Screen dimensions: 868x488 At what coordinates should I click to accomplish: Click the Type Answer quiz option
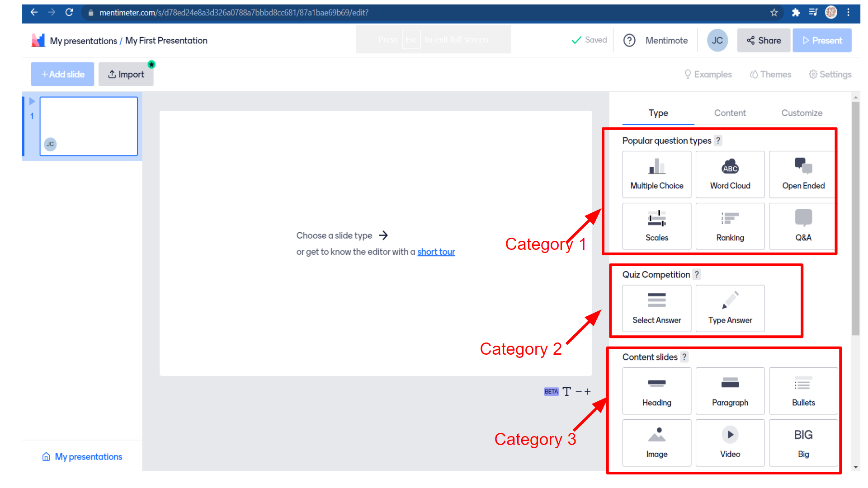click(730, 306)
